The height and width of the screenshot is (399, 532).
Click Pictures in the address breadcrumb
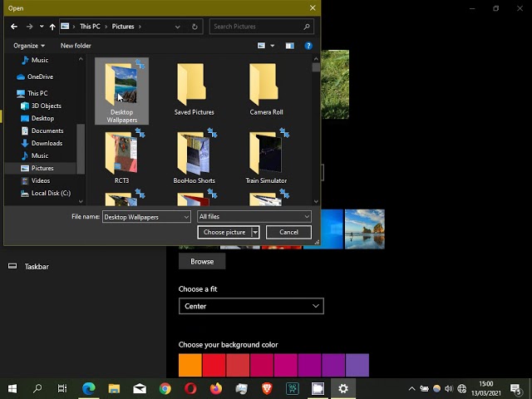[123, 27]
